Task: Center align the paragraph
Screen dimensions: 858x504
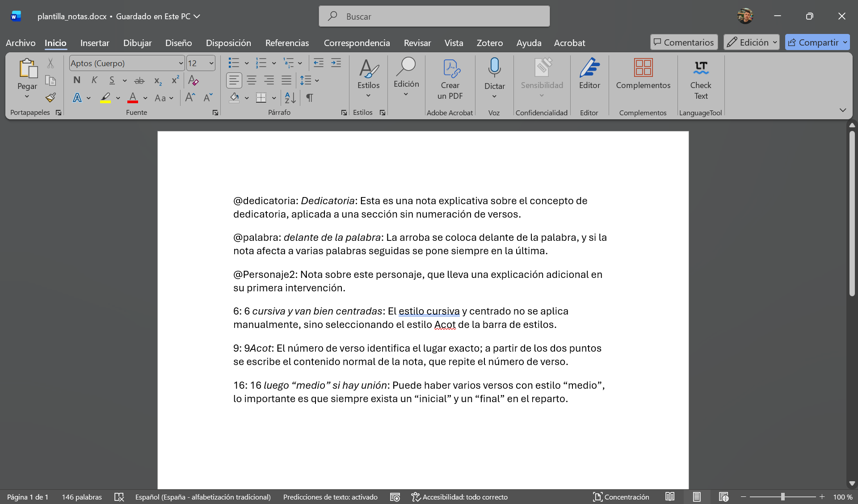Action: [251, 80]
